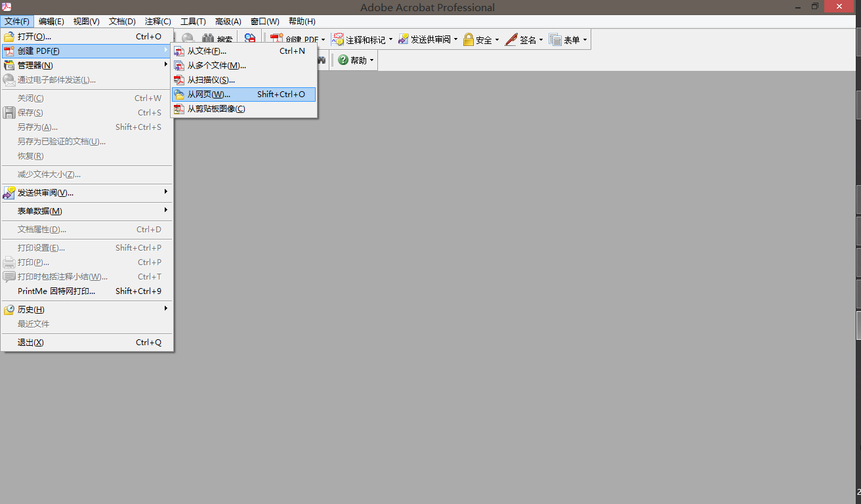
Task: Click the Acrobat icon in the title bar
Action: (x=7, y=7)
